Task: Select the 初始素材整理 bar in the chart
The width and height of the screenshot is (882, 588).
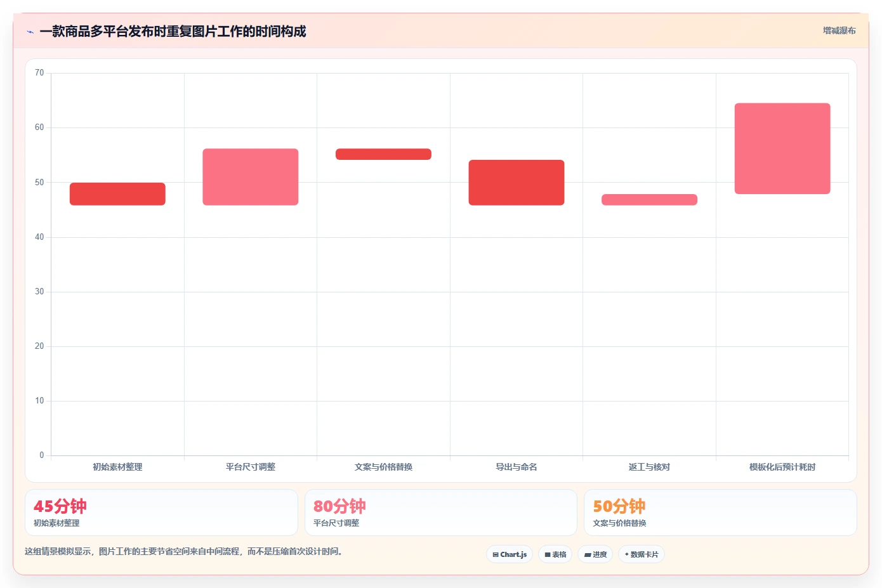Action: 117,194
